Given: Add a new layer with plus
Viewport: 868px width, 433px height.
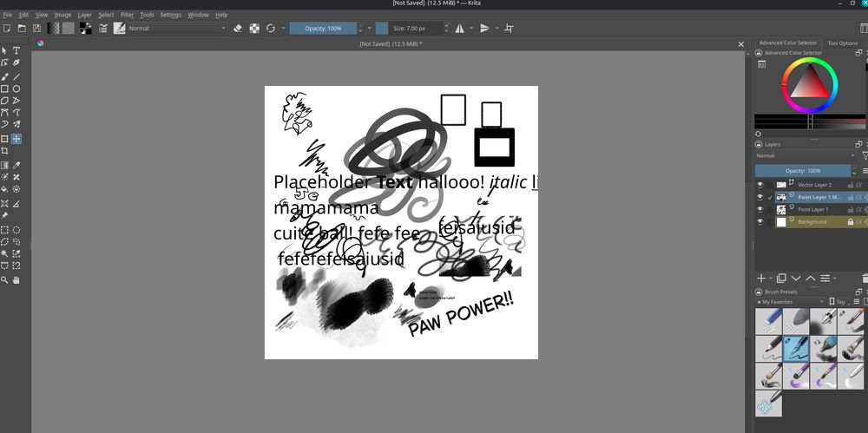Looking at the screenshot, I should click(761, 278).
